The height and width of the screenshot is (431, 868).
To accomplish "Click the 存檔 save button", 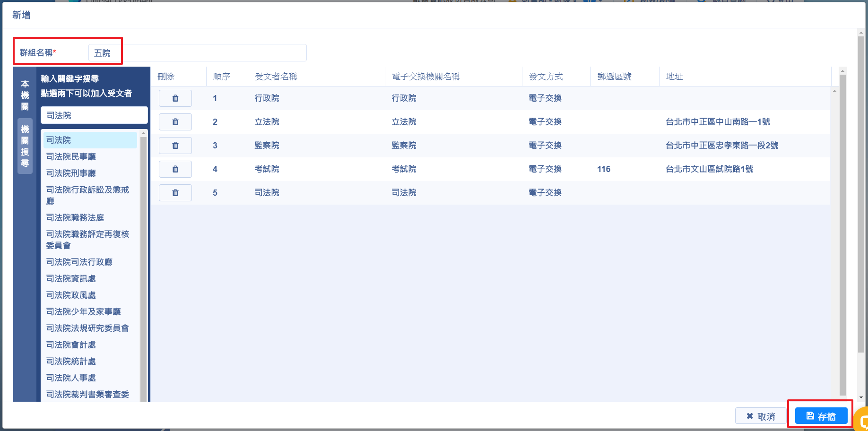I will tap(821, 416).
